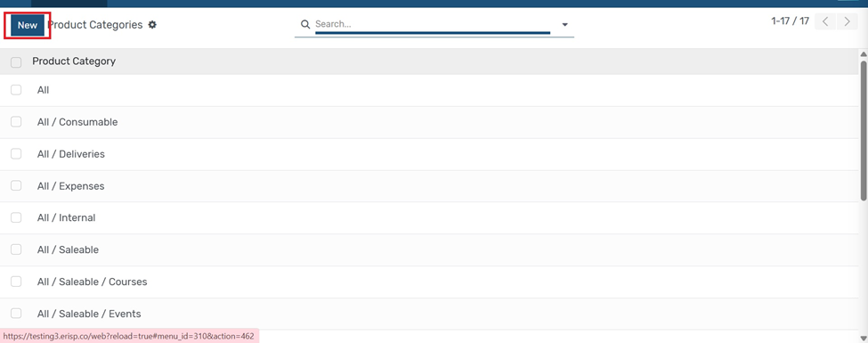Screen dimensions: 868x343
Task: Check the box for All / Consumable
Action: pyautogui.click(x=16, y=122)
